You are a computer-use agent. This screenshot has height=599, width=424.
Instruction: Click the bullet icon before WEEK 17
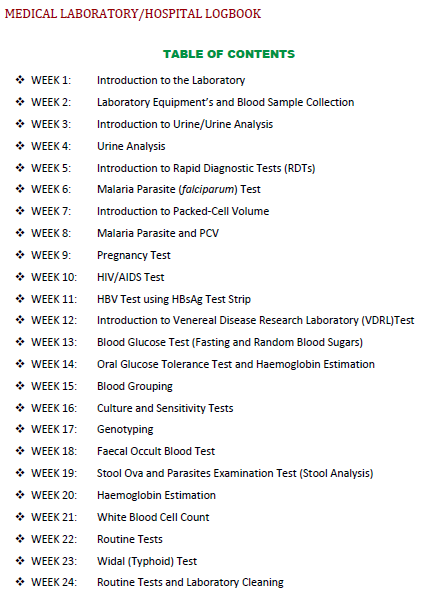coord(20,429)
